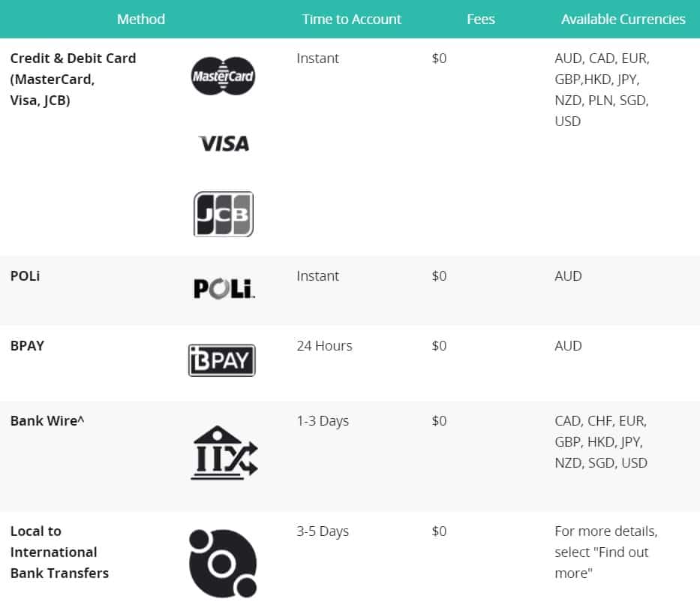
Task: Click the Available Currencies header
Action: click(x=623, y=20)
